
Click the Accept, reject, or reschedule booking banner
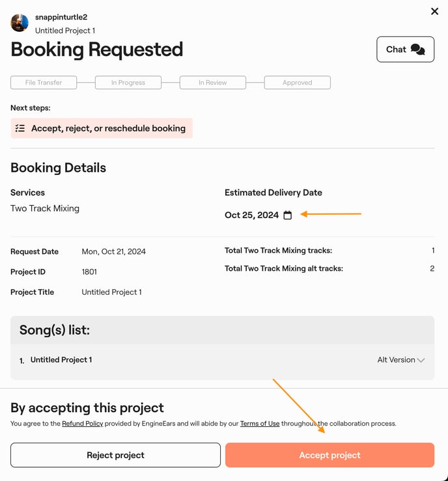102,128
